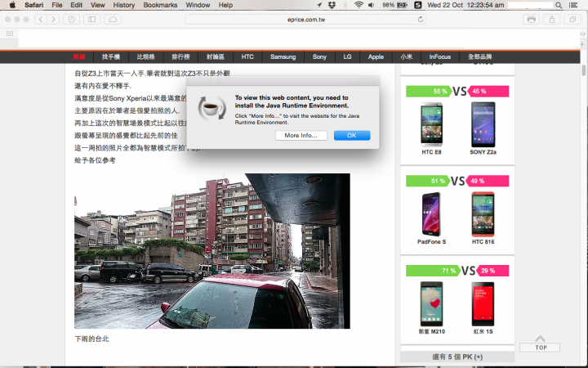Click the pink 45 % vote bar
This screenshot has width=588, height=368.
[488, 92]
